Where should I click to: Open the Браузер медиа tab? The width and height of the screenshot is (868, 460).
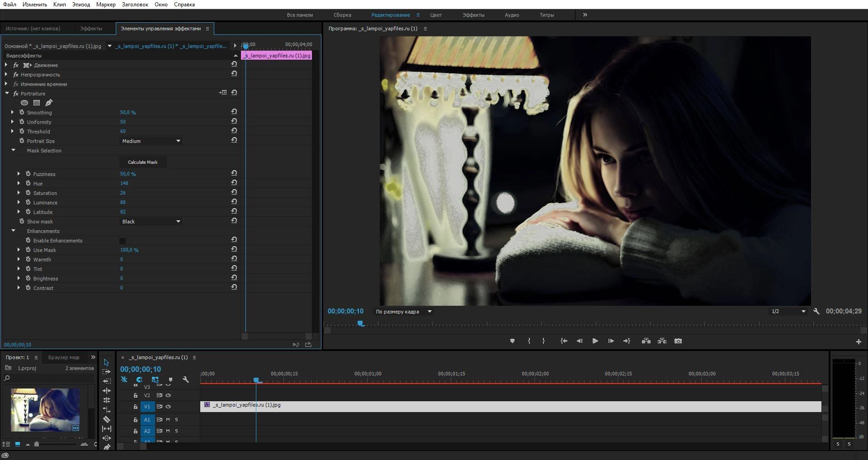pos(64,357)
